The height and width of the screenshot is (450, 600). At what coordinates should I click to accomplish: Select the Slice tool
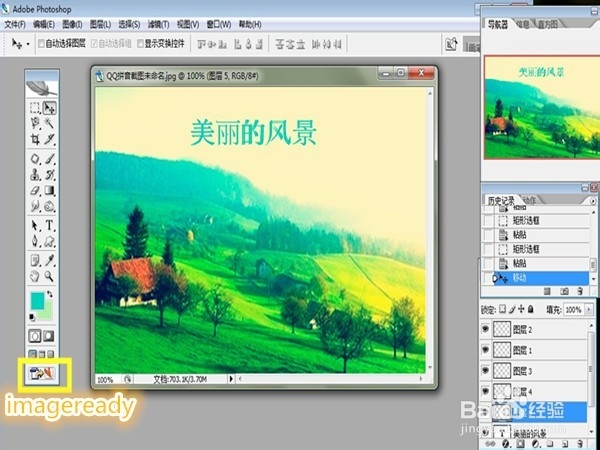coord(49,139)
